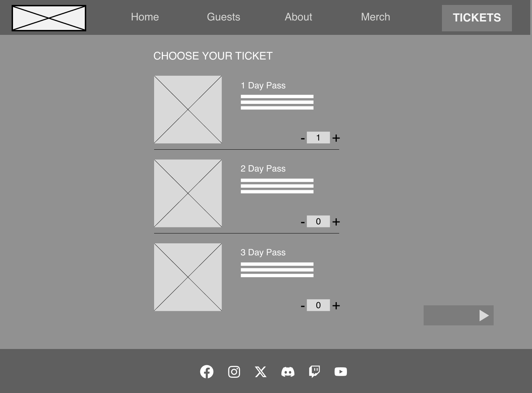Screen dimensions: 532x393
Task: Open the YouTube icon in the footer
Action: click(341, 372)
